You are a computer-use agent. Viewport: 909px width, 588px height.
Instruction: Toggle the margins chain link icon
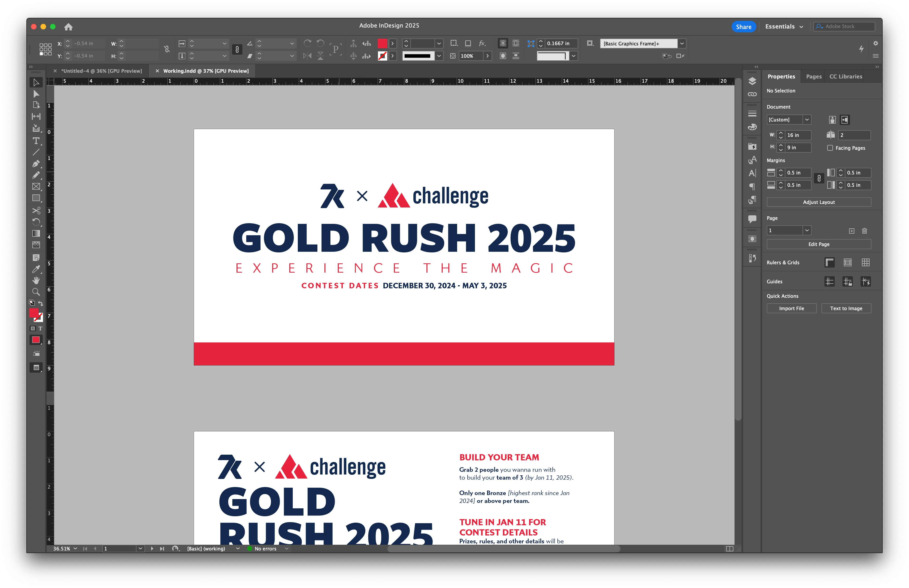[819, 179]
